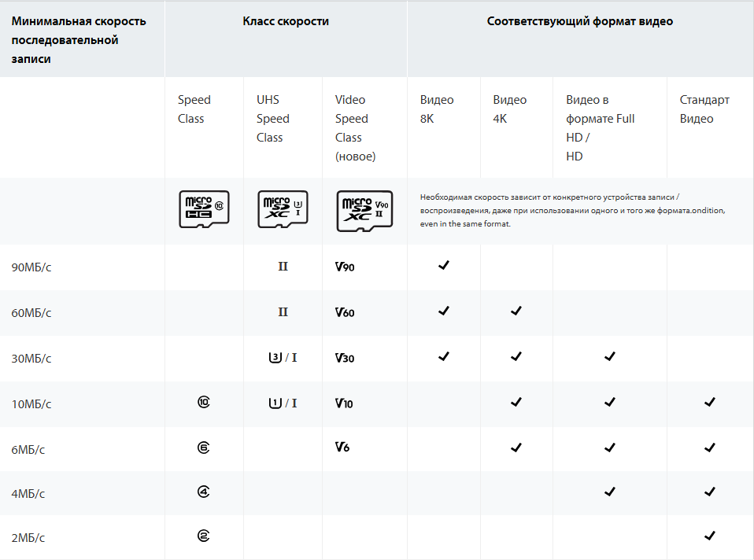This screenshot has height=560, width=754.
Task: Click the Class 10 speed symbol
Action: point(204,403)
